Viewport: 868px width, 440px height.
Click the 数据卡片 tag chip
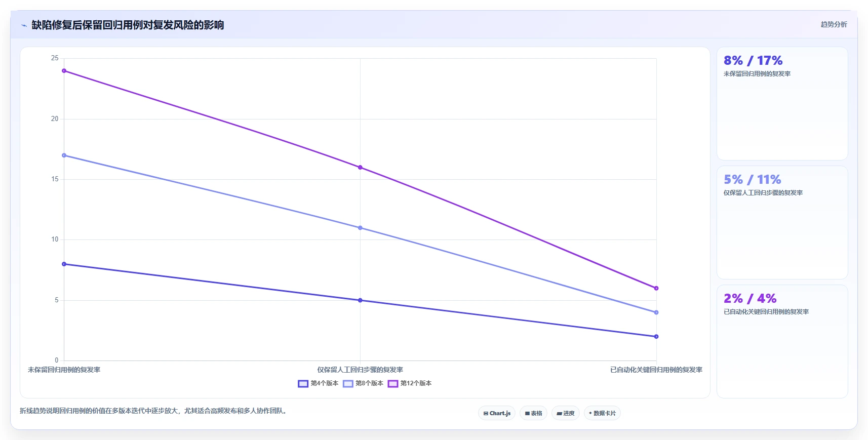tap(602, 413)
